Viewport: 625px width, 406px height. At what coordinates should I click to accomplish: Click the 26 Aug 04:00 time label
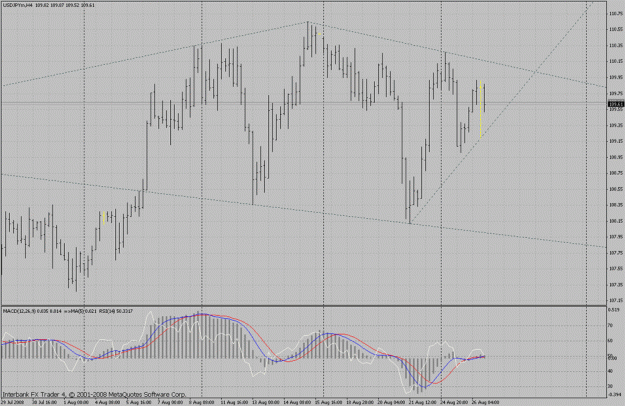[x=485, y=402]
